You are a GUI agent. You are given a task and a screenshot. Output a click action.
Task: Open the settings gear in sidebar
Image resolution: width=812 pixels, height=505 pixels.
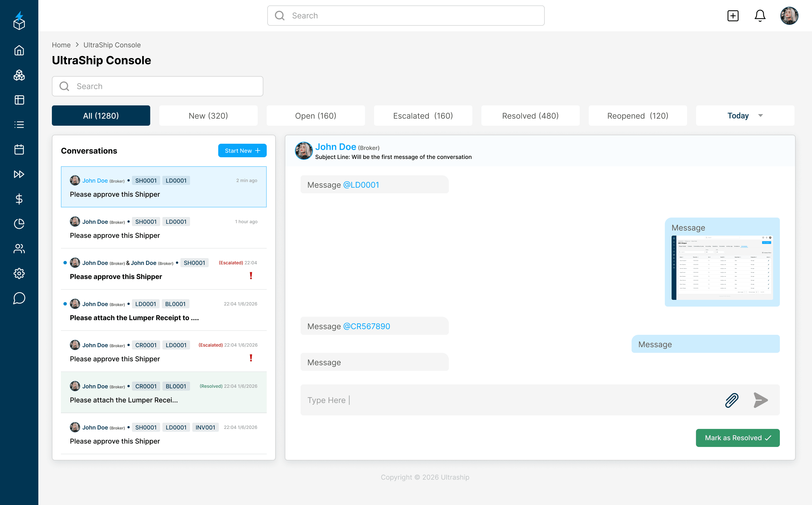click(x=19, y=273)
